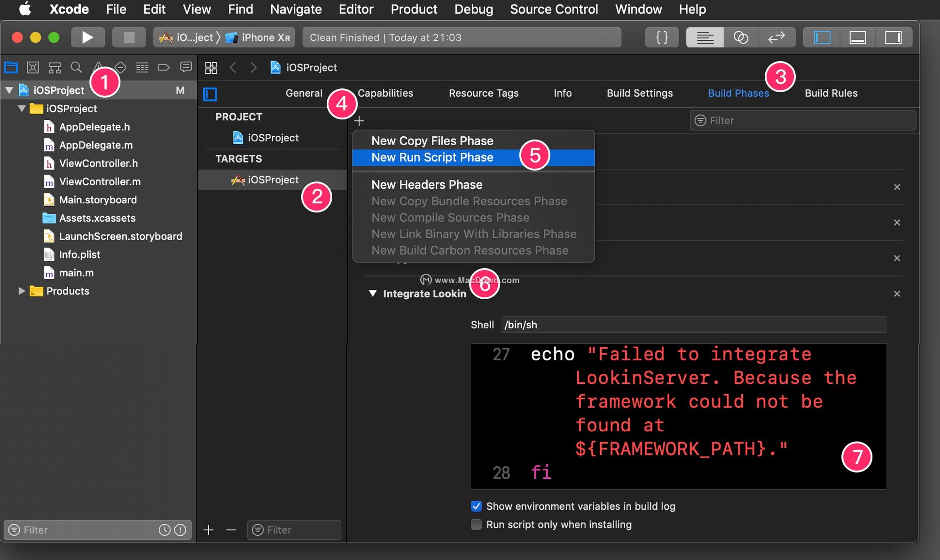Go back with the left chevron
940x560 pixels.
[x=233, y=68]
